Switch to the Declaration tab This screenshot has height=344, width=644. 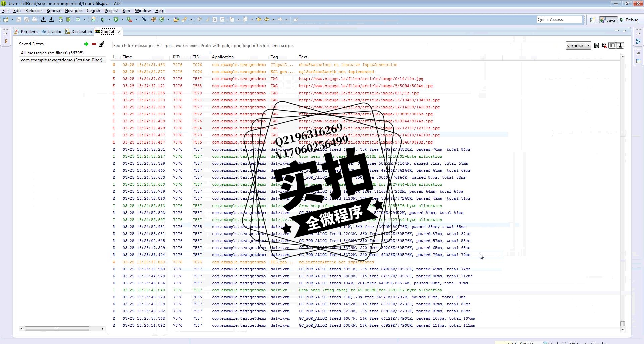pos(79,32)
